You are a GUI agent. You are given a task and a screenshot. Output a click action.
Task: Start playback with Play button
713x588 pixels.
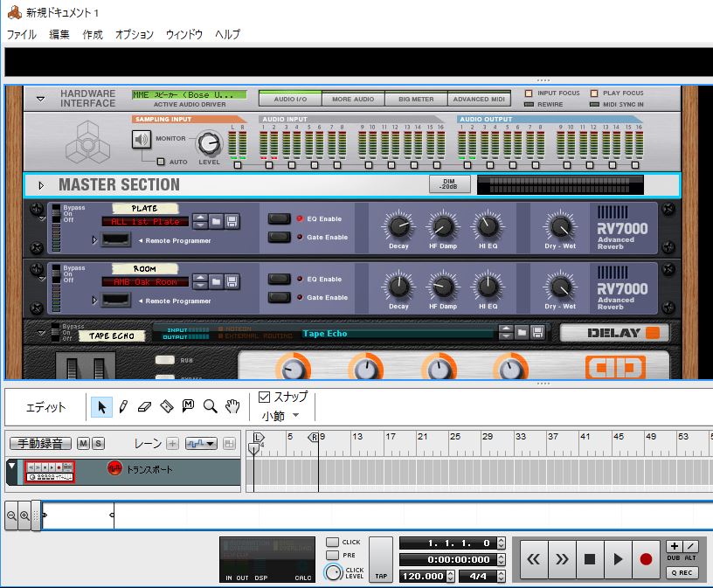pos(618,559)
